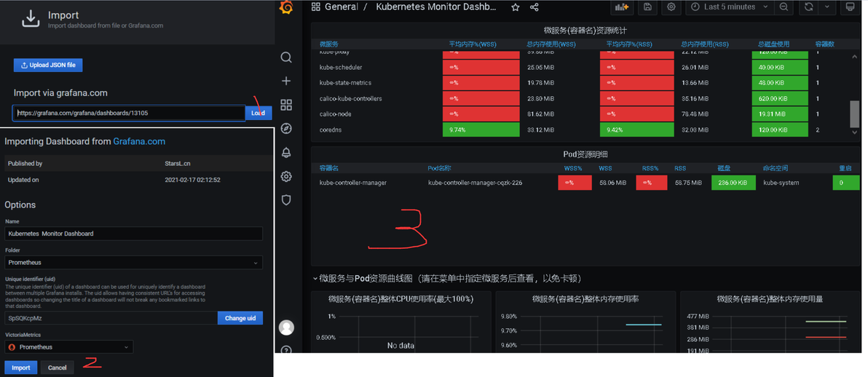Click the Pod资源明细 panel title
Viewport: 868px width, 377px height.
(x=585, y=154)
